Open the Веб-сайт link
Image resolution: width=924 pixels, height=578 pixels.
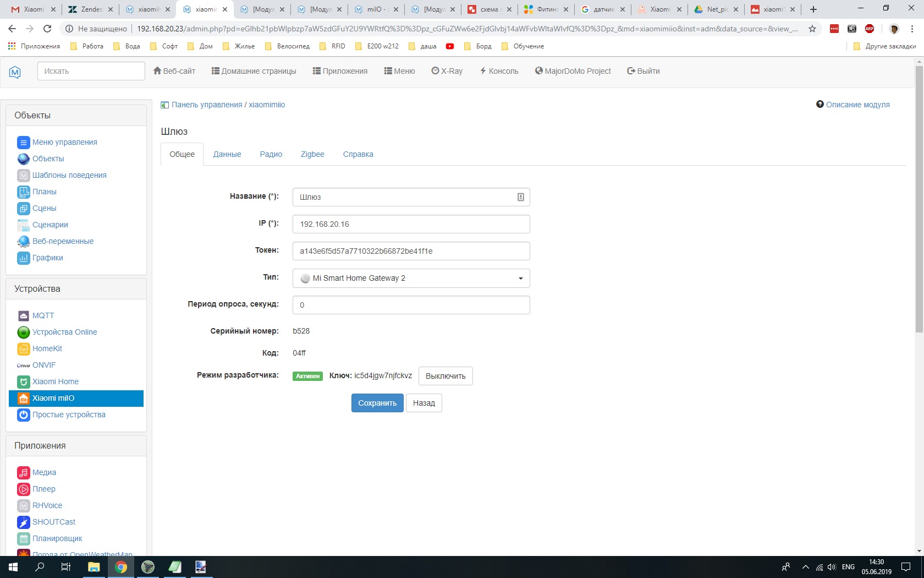point(174,71)
